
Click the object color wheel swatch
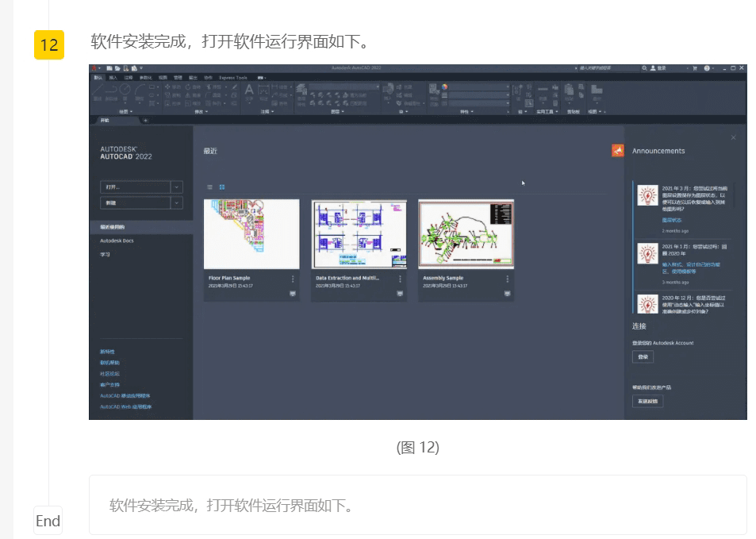point(445,86)
